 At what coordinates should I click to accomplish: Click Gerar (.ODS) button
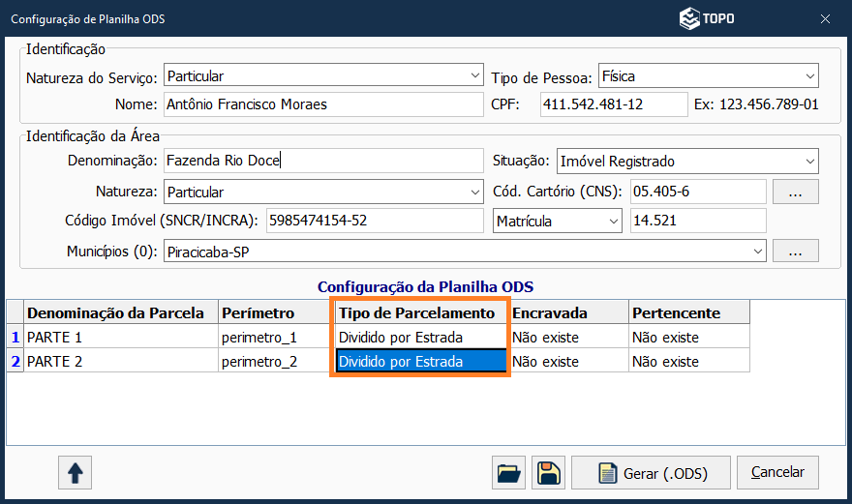pyautogui.click(x=649, y=473)
